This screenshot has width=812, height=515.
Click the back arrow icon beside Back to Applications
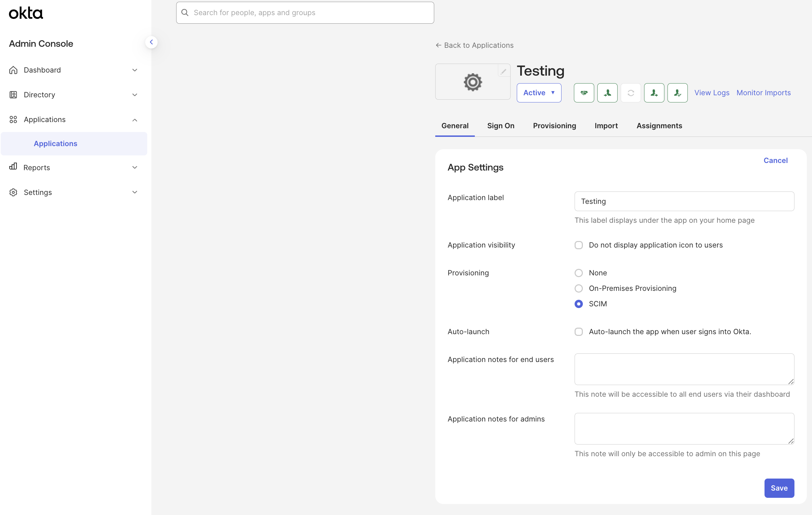[x=438, y=45]
